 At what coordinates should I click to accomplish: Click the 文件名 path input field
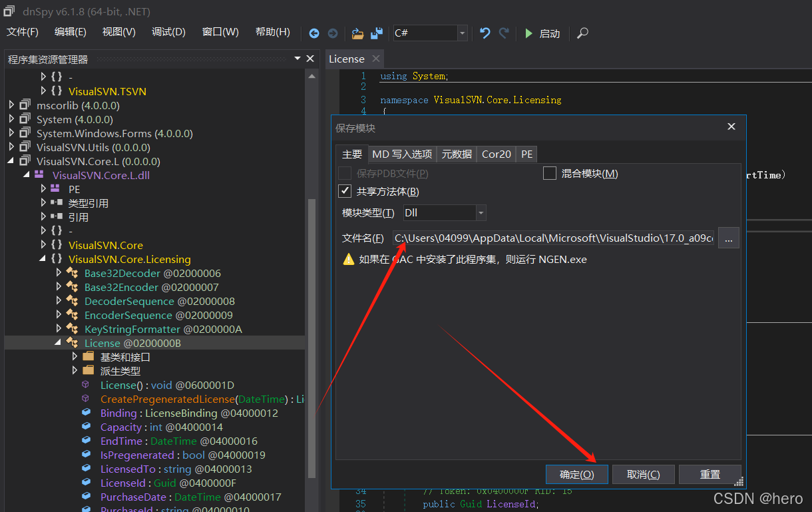point(554,238)
